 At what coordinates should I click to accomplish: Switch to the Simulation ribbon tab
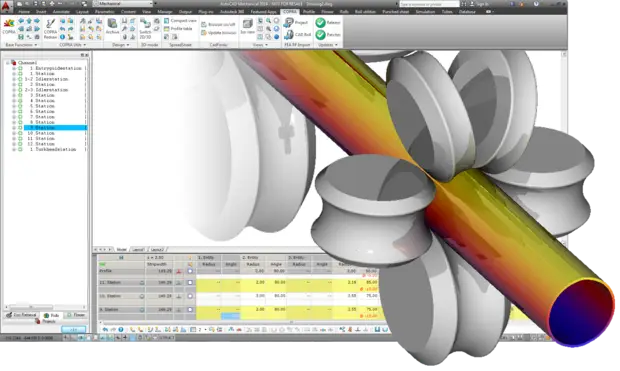[425, 12]
